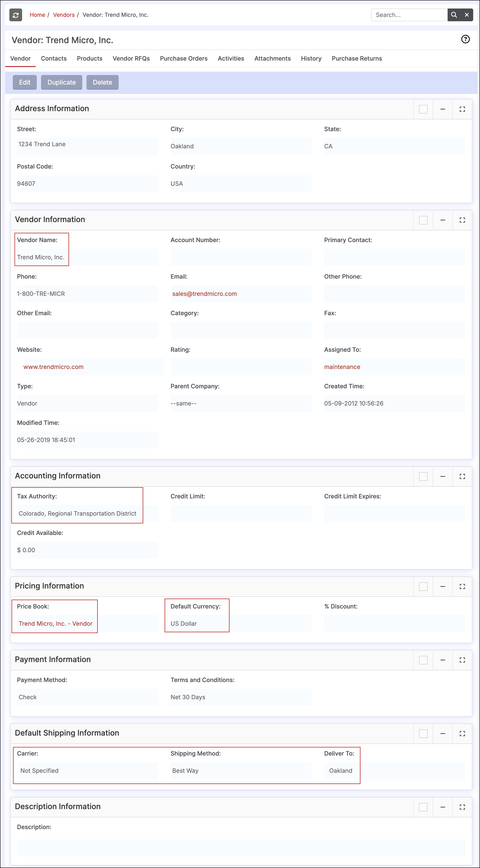Go to Vendors breadcrumb link

[64, 15]
